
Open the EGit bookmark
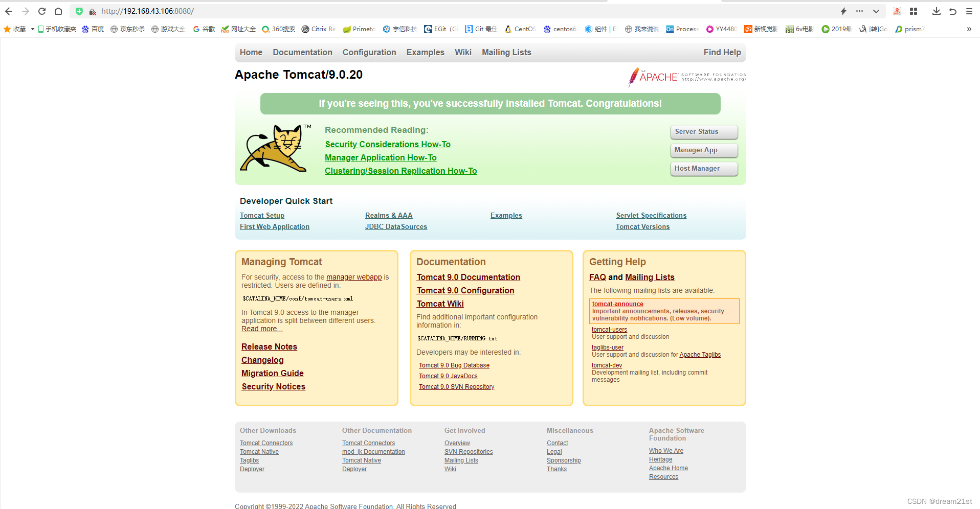tap(441, 29)
